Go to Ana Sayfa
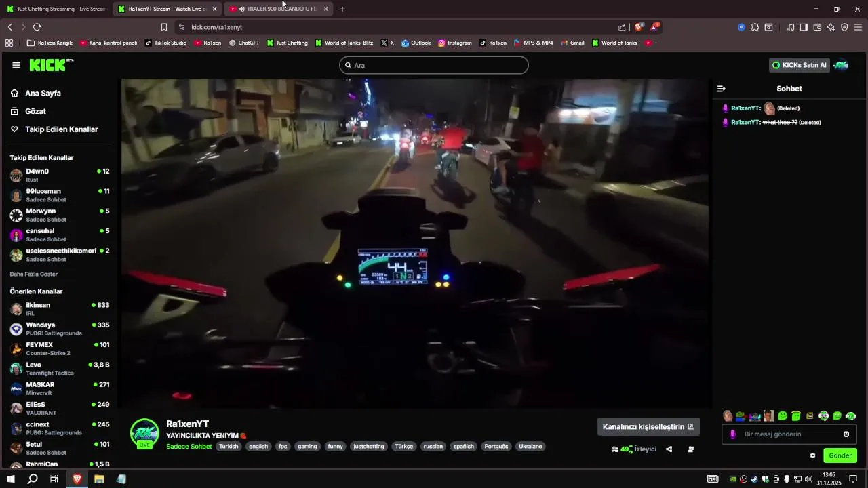This screenshot has height=488, width=868. pyautogui.click(x=43, y=94)
